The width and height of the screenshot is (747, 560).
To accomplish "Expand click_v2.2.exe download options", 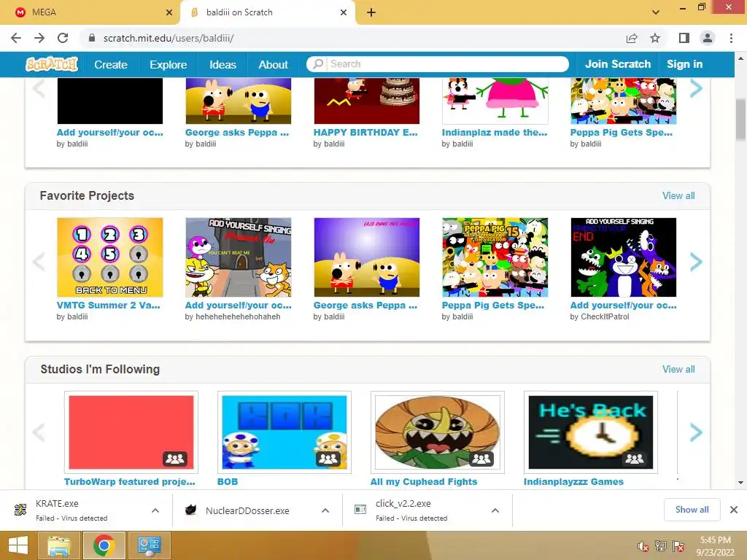I will coord(495,510).
